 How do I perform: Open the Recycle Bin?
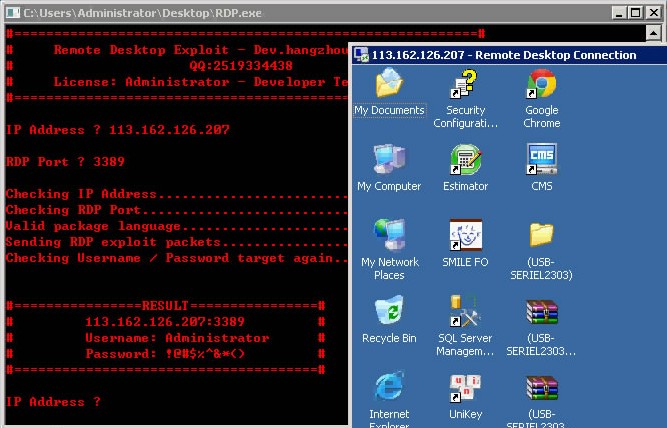point(389,312)
